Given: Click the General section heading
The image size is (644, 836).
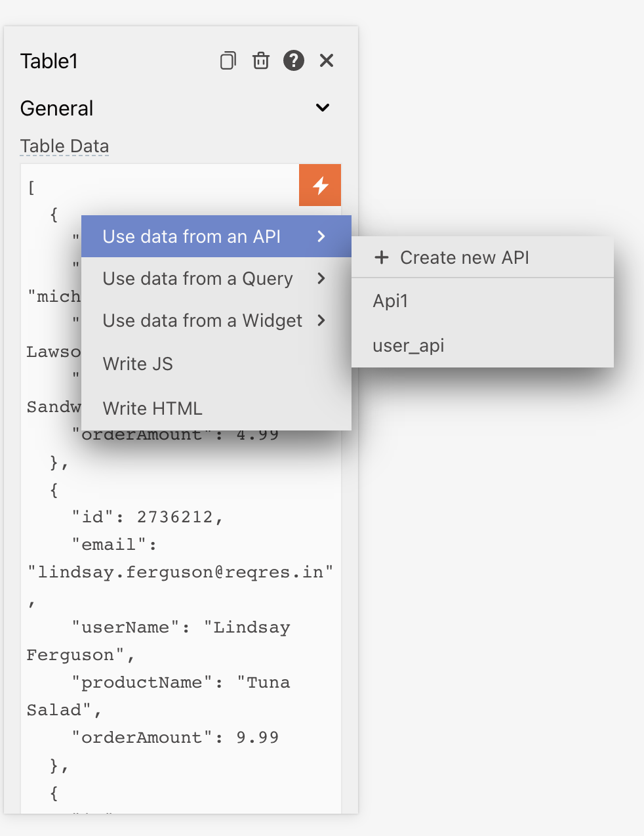Looking at the screenshot, I should point(56,108).
